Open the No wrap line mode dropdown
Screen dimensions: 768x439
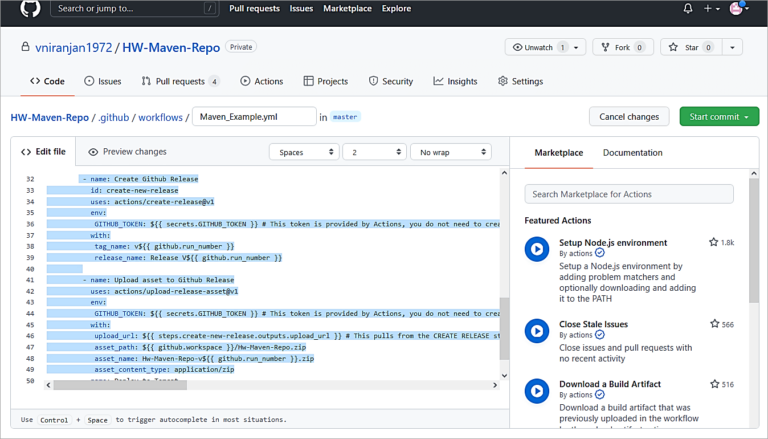[x=450, y=152]
